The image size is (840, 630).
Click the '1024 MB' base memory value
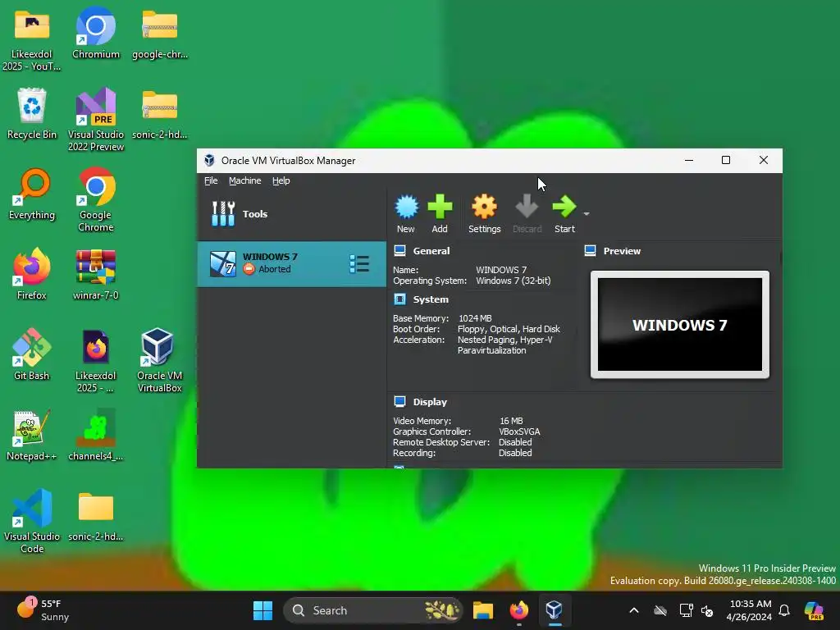tap(475, 318)
